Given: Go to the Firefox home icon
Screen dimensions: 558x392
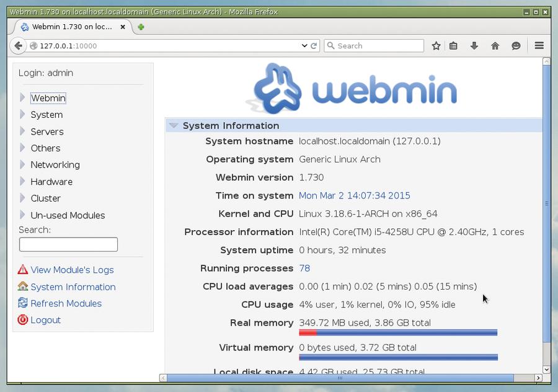Looking at the screenshot, I should (x=495, y=45).
